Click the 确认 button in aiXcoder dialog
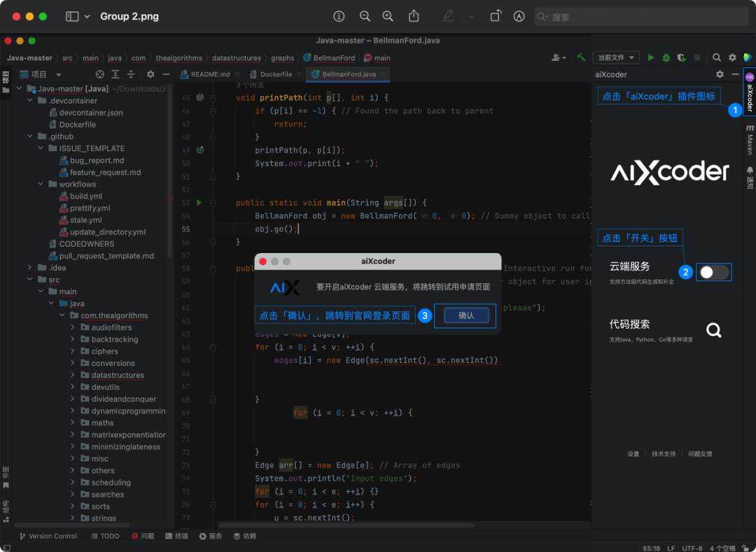 [x=465, y=316]
